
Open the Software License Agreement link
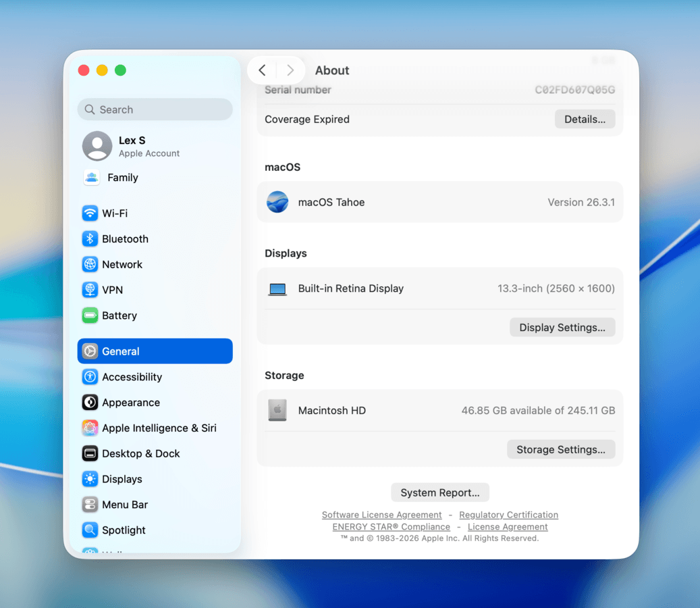381,514
